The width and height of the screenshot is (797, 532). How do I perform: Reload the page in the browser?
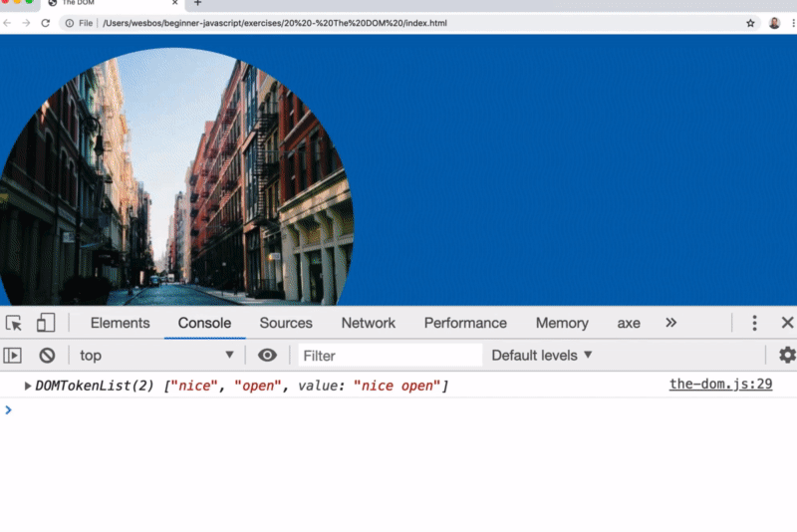tap(46, 22)
